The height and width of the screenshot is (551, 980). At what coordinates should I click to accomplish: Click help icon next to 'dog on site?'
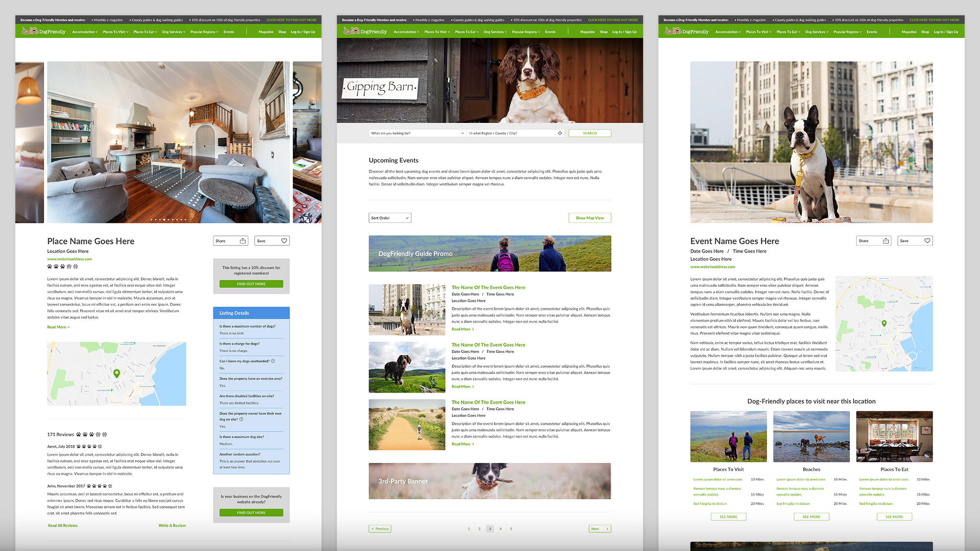point(241,419)
